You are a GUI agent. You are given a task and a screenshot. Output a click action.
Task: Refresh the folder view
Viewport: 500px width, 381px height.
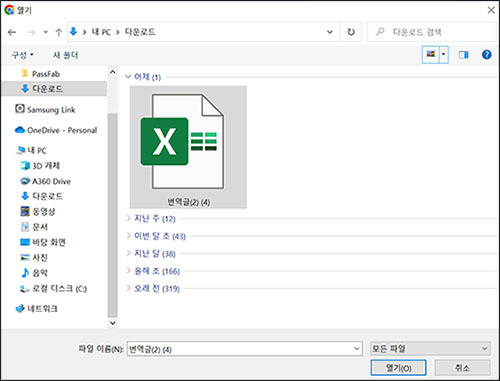pyautogui.click(x=351, y=32)
